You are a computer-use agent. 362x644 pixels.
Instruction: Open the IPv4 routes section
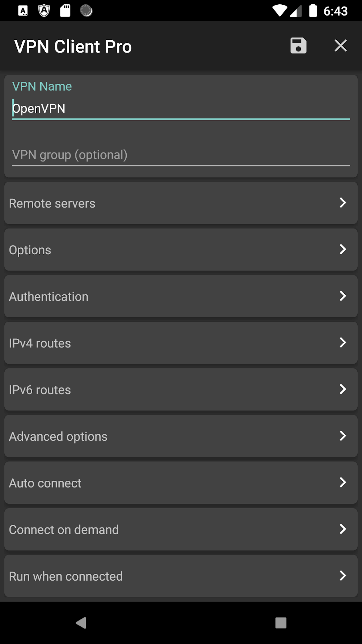pyautogui.click(x=181, y=343)
